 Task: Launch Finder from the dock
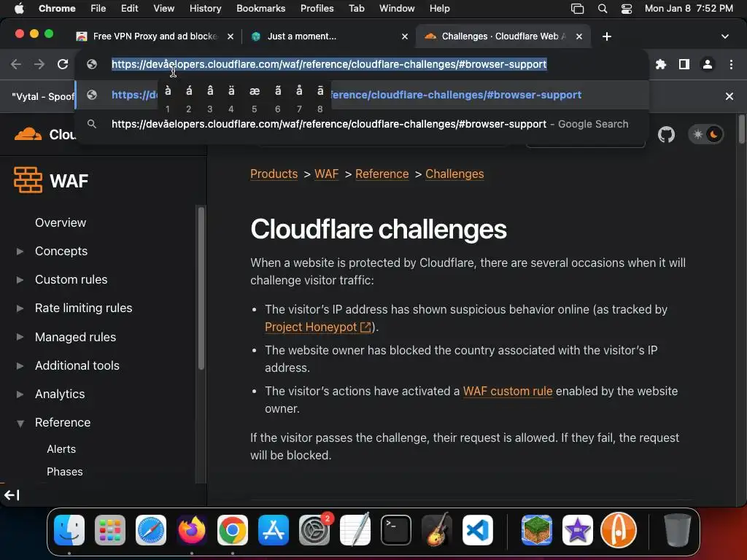point(69,530)
